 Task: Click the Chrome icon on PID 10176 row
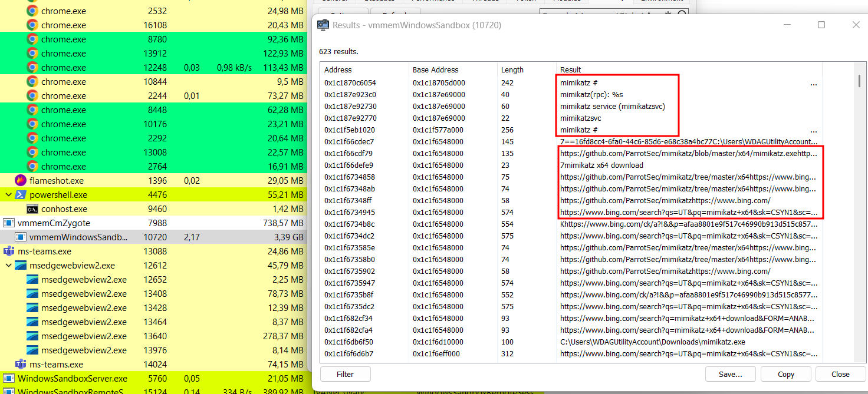[32, 124]
